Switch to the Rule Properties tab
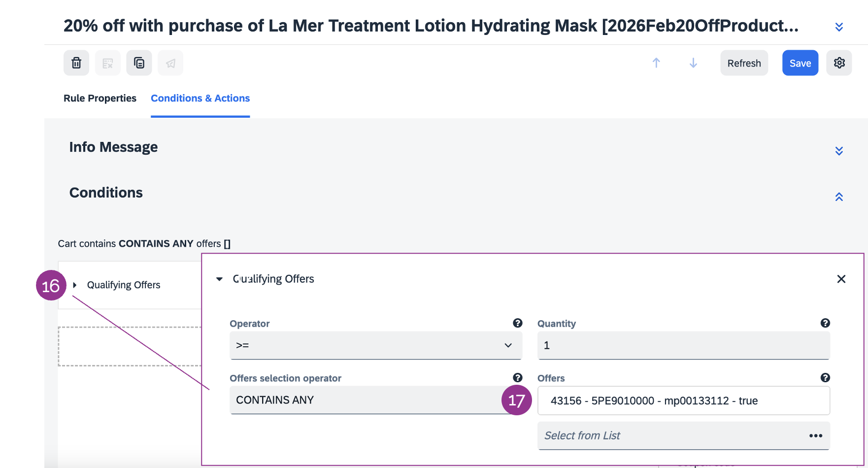The height and width of the screenshot is (468, 868). tap(100, 98)
